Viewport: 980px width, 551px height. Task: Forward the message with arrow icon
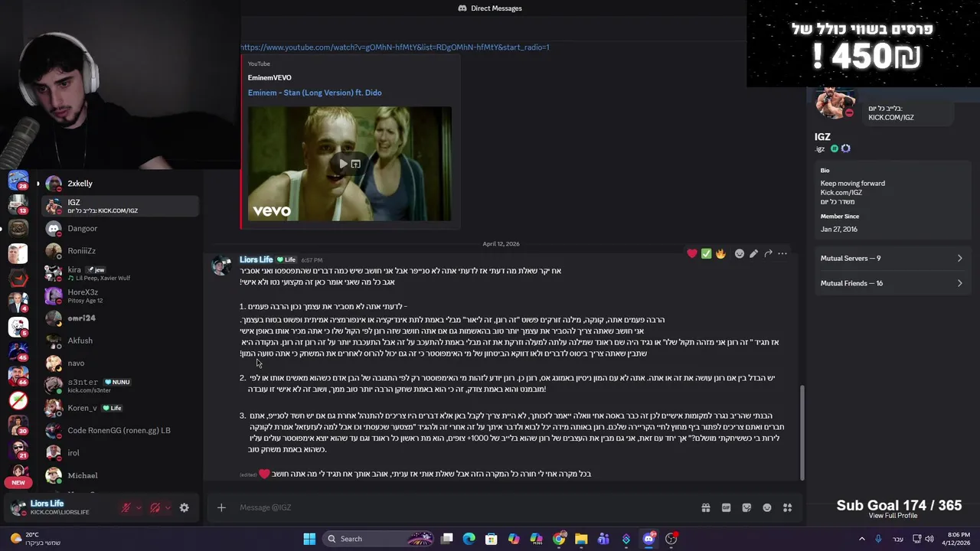(x=768, y=253)
